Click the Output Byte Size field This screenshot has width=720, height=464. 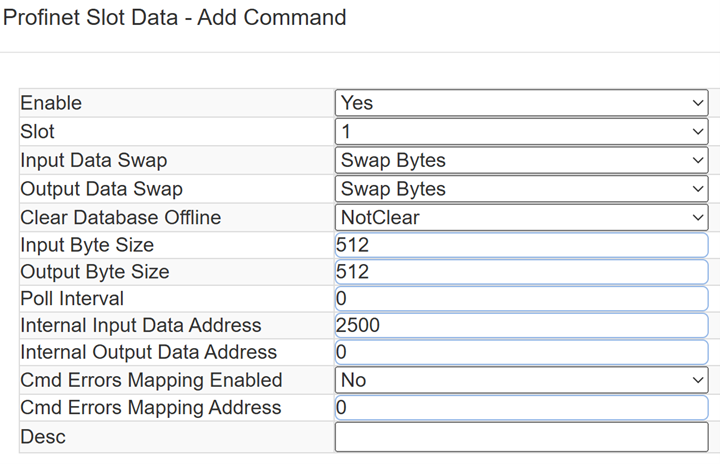tap(522, 272)
